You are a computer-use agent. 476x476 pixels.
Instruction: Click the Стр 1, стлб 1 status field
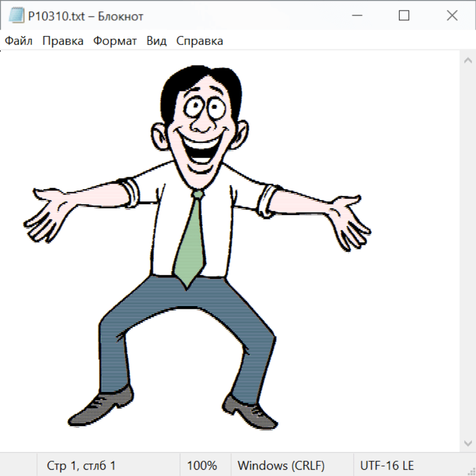click(81, 466)
